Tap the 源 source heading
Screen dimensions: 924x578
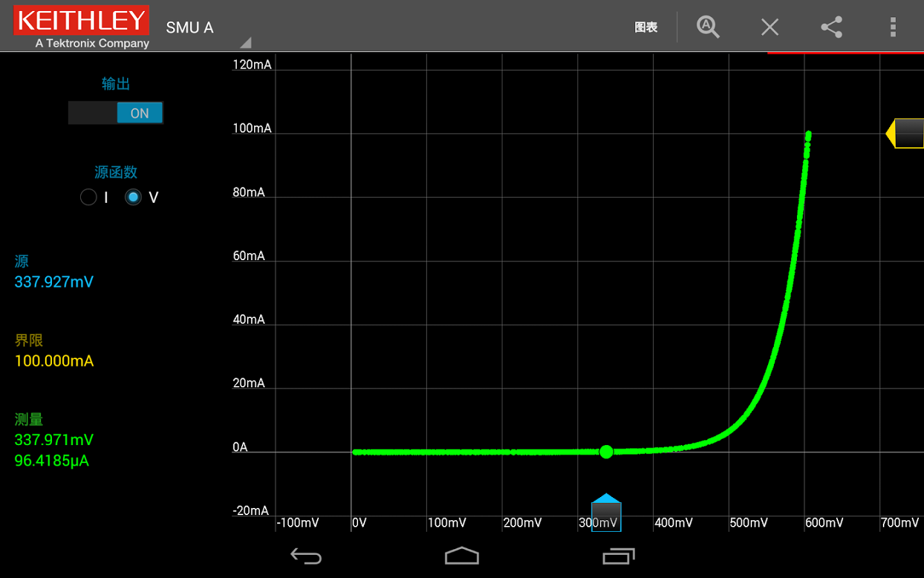coord(22,261)
